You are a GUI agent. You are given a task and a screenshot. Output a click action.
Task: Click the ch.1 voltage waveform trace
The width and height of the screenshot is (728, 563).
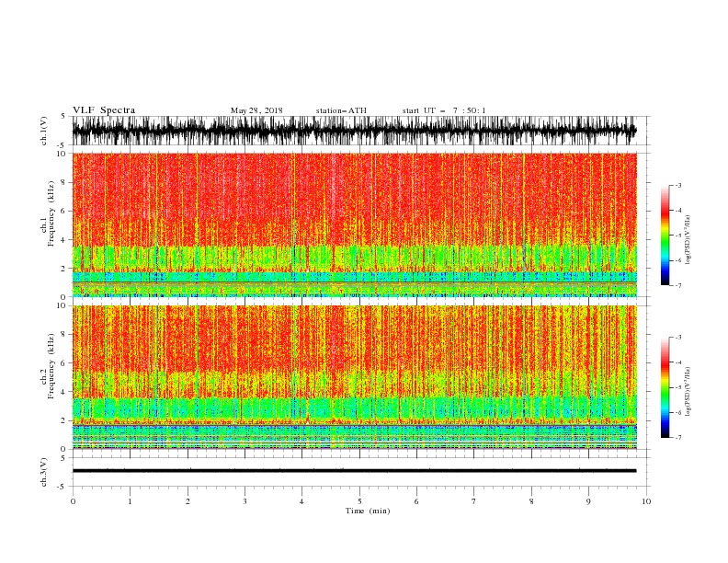coord(354,131)
